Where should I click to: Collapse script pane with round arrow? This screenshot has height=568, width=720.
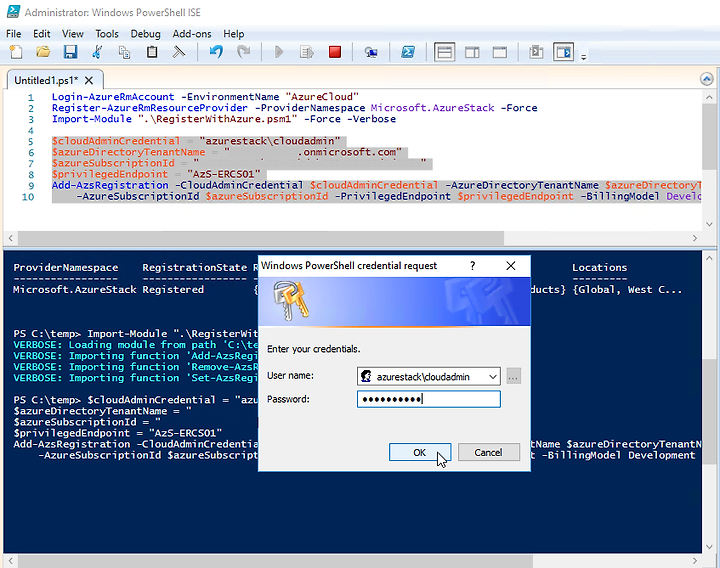pos(707,79)
